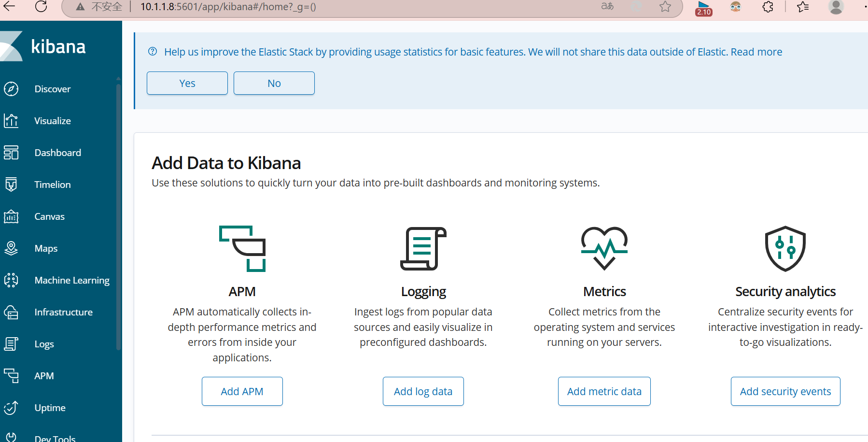Open the browser profile avatar

(x=836, y=7)
